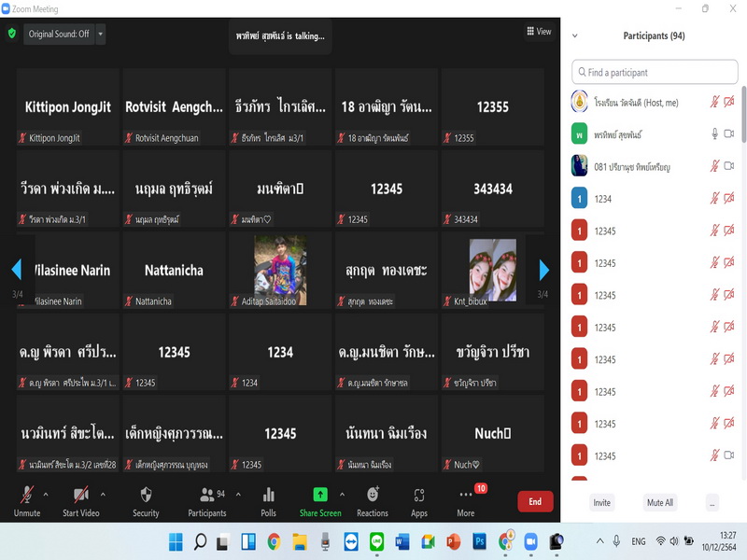Select participant 1234 in list
Viewport: 747px width, 560px height.
655,199
